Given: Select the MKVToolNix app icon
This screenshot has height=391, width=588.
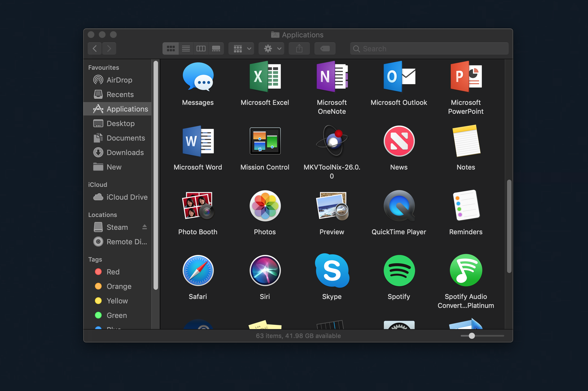Looking at the screenshot, I should click(x=332, y=141).
